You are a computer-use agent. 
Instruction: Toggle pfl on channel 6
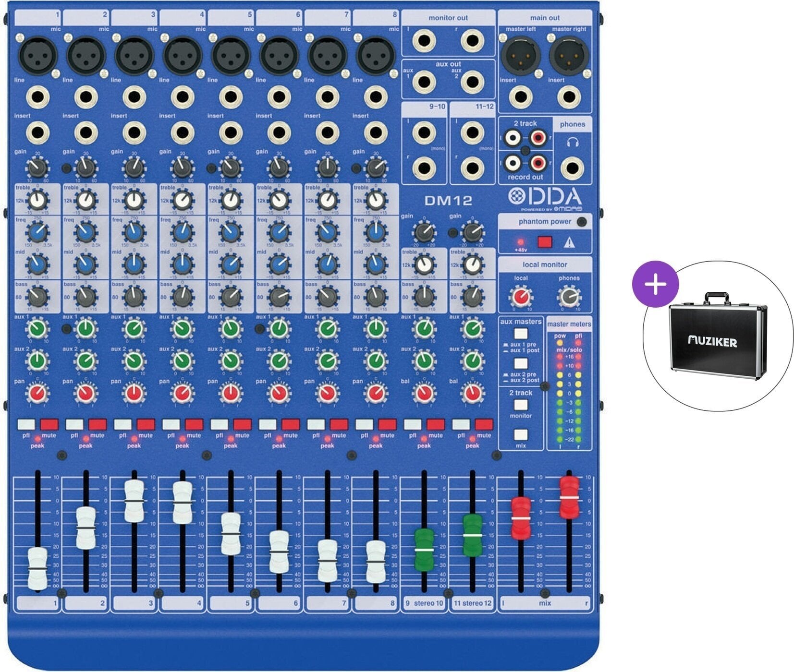click(268, 424)
